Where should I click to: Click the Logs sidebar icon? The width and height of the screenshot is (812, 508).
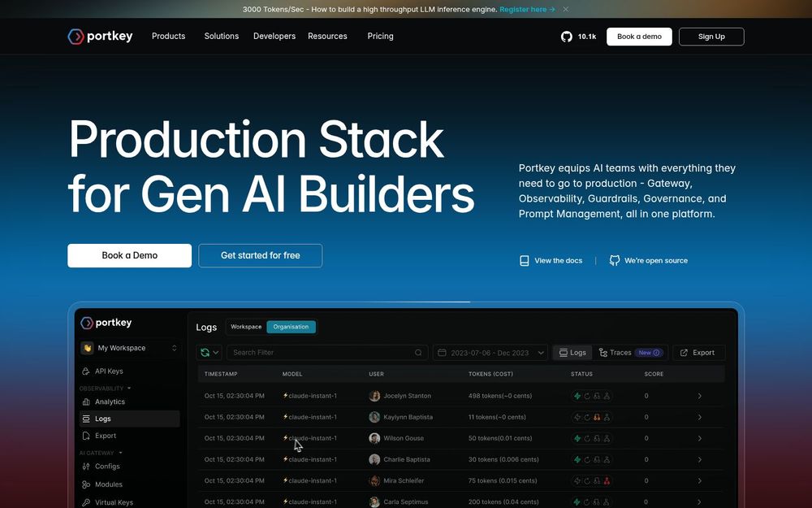[x=86, y=419]
